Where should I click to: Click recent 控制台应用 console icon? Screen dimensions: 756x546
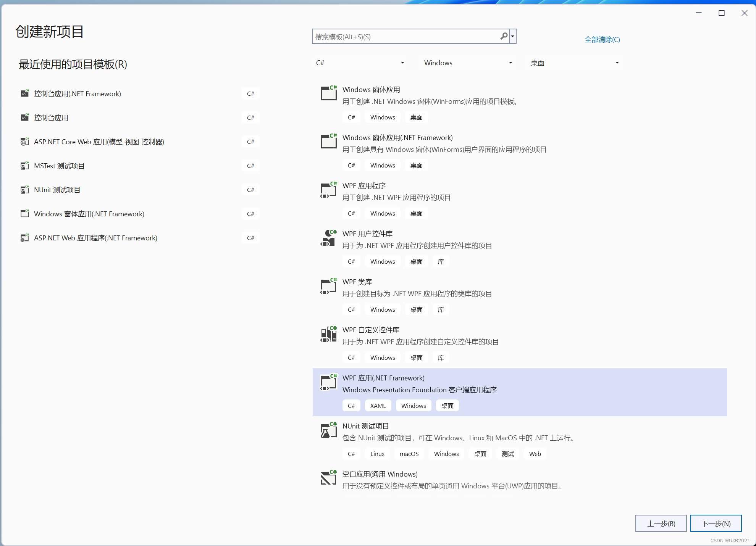(x=25, y=117)
